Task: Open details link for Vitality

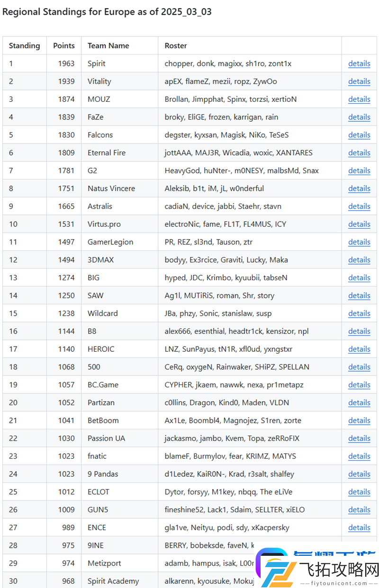Action: coord(359,81)
